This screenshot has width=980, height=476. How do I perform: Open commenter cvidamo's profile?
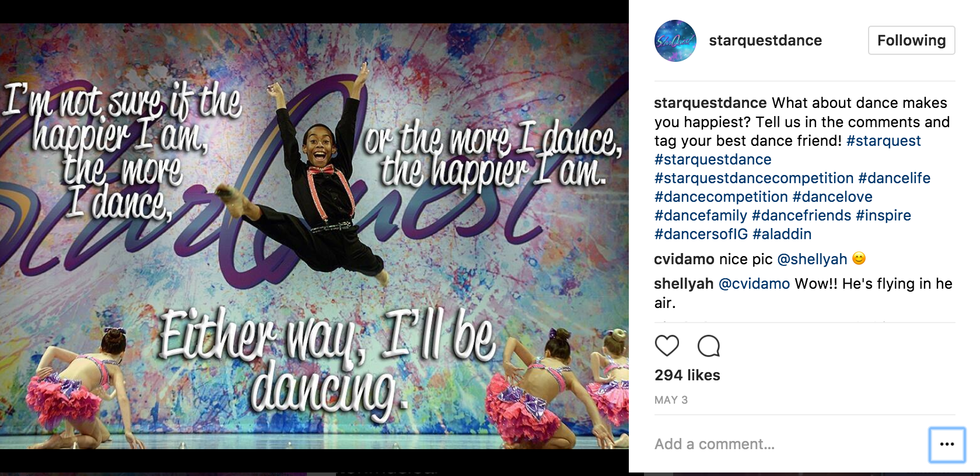point(684,259)
